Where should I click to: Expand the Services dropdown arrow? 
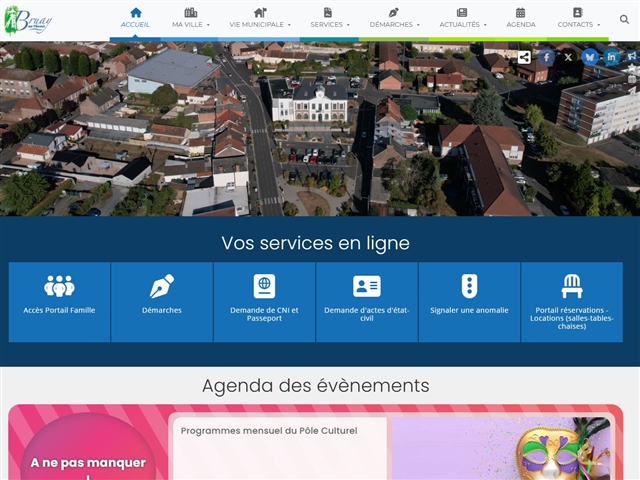348,25
